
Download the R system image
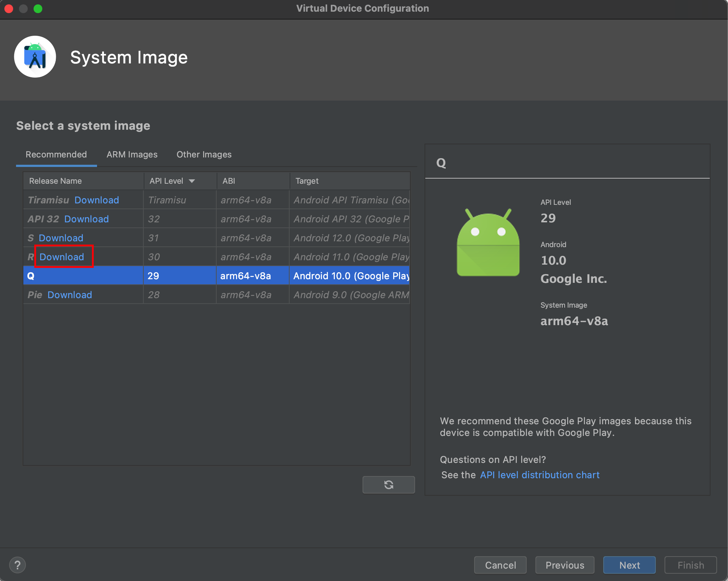point(62,257)
